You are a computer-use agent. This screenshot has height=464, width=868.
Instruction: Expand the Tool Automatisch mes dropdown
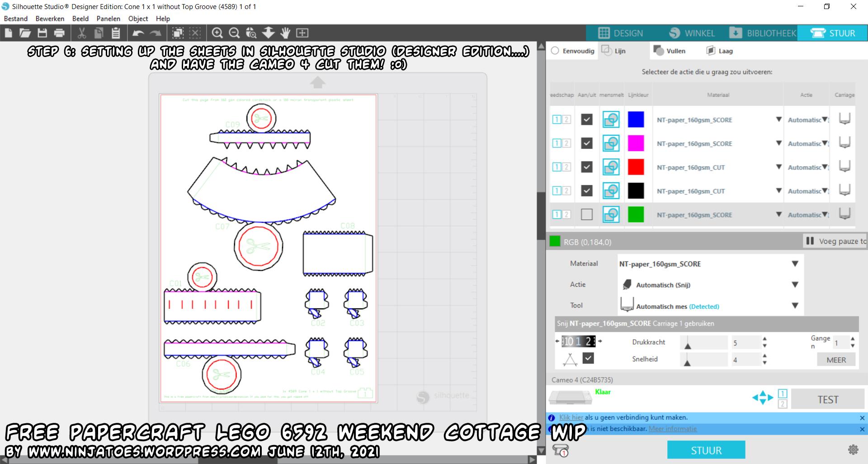tap(795, 306)
